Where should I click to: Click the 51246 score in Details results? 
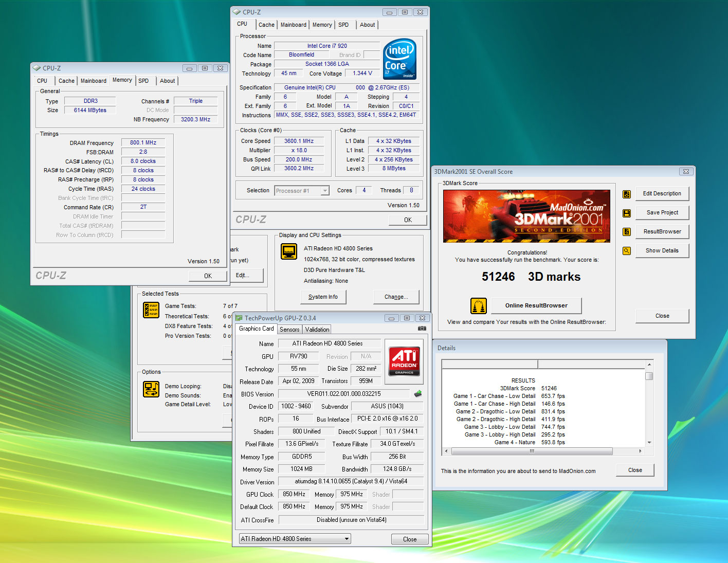[x=549, y=389]
